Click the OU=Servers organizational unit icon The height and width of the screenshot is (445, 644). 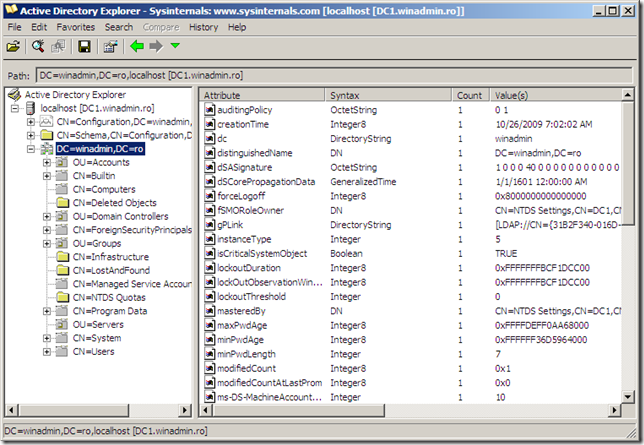pyautogui.click(x=62, y=325)
